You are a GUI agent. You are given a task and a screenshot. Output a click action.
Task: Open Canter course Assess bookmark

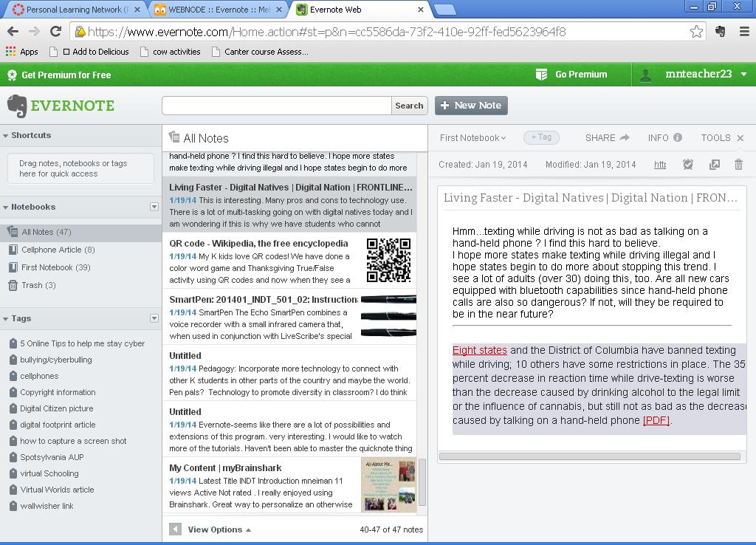261,52
